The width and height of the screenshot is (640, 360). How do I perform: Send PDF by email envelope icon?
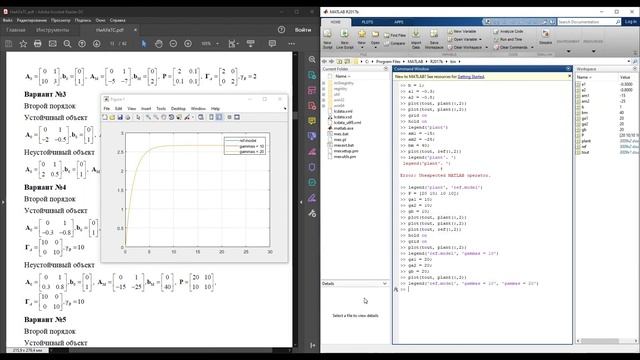click(52, 43)
